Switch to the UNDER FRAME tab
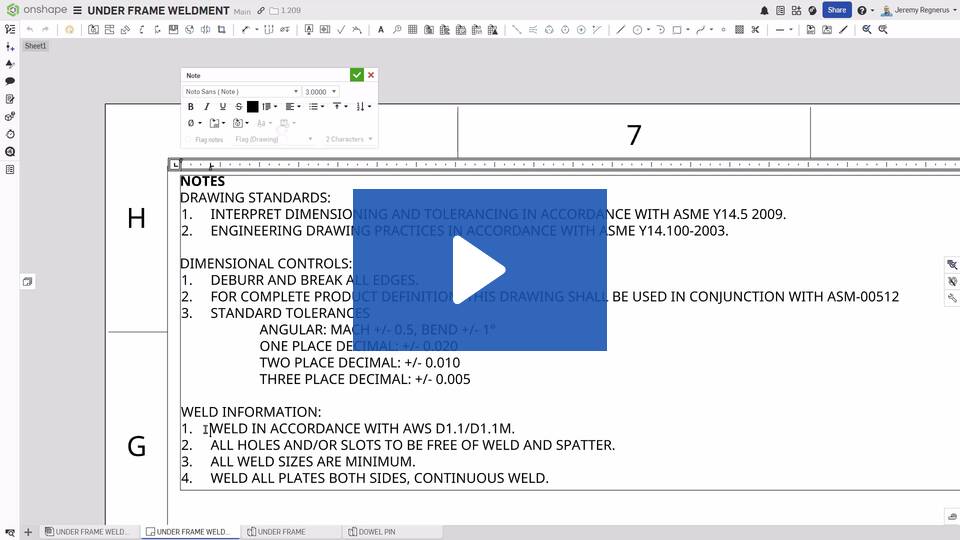This screenshot has height=540, width=960. [x=289, y=532]
